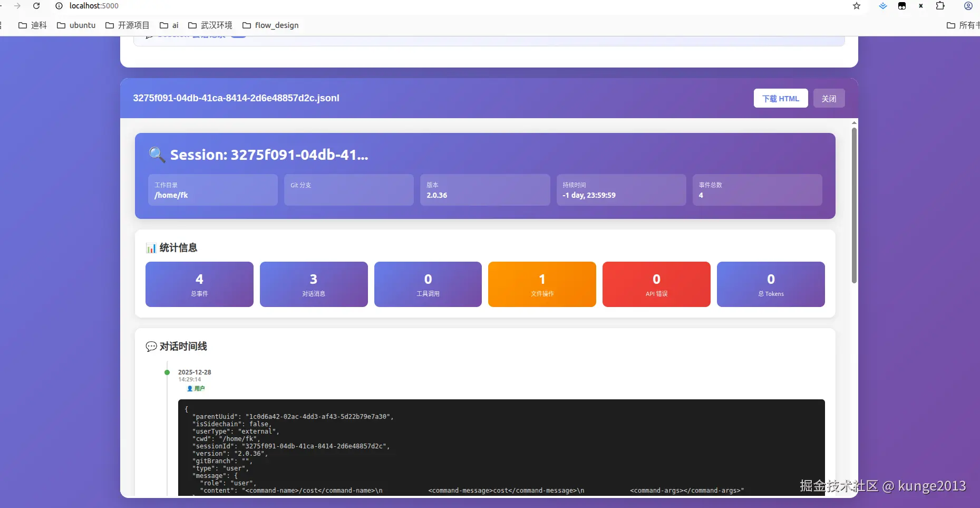Click the 2025-12-28 timeline date

[195, 372]
